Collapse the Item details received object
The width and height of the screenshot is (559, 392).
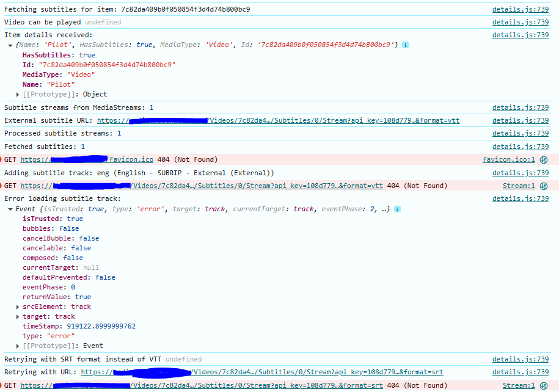pyautogui.click(x=10, y=46)
